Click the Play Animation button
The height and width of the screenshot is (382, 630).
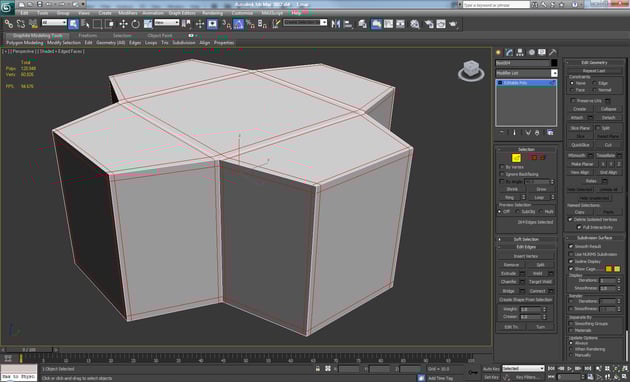(569, 368)
